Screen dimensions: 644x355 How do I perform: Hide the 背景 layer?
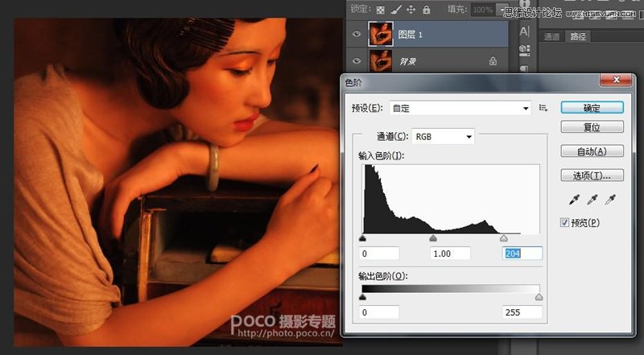click(x=357, y=61)
